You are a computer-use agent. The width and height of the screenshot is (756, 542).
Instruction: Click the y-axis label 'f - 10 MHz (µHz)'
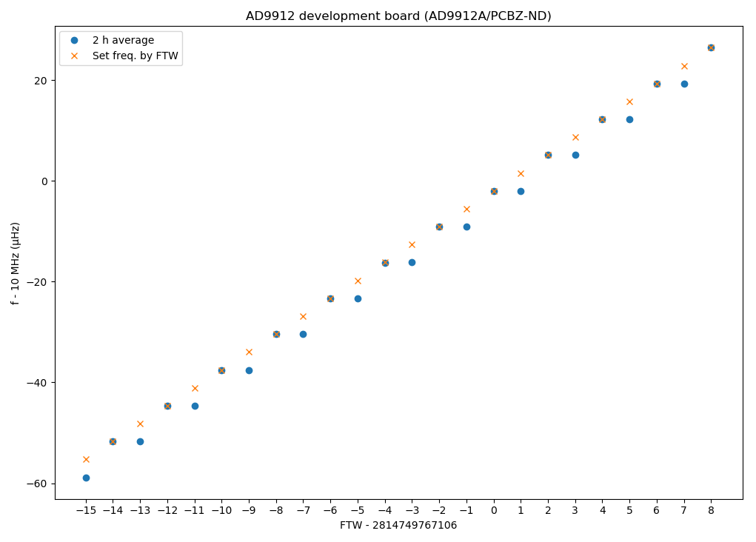point(16,264)
